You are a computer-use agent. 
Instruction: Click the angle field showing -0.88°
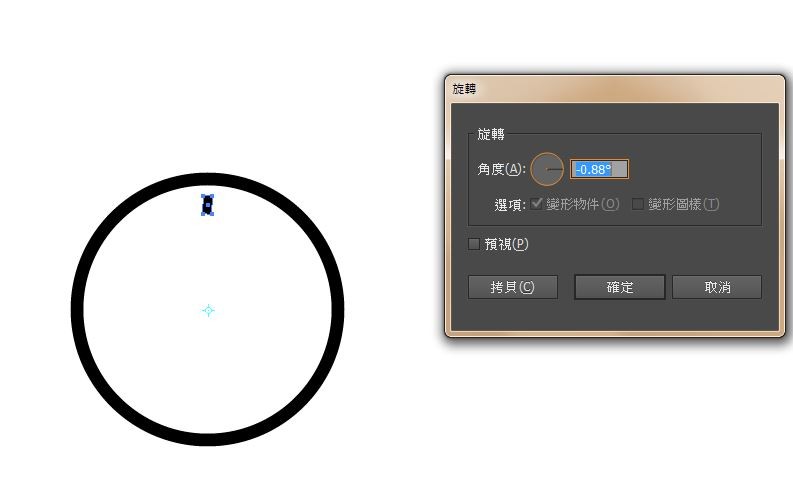tap(599, 169)
